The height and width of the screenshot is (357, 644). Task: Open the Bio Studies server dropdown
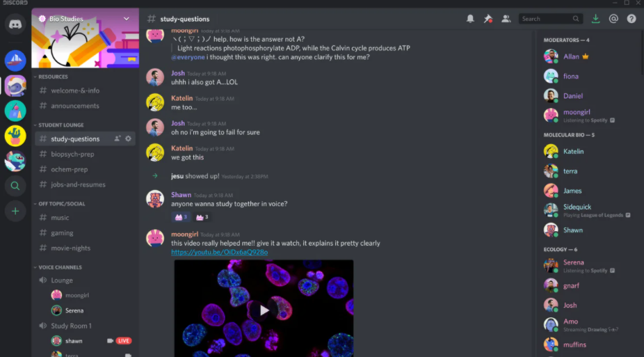[x=126, y=19]
